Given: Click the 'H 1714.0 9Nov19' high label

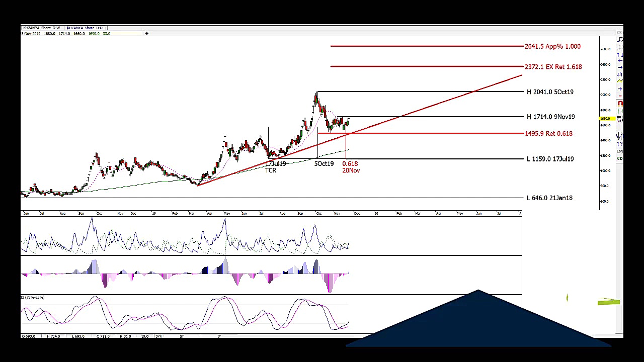Looking at the screenshot, I should point(550,117).
